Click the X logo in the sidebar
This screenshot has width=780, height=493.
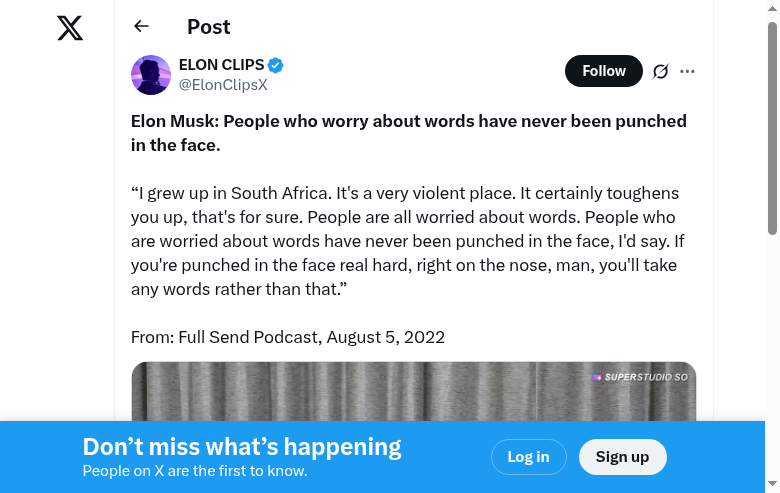coord(70,28)
